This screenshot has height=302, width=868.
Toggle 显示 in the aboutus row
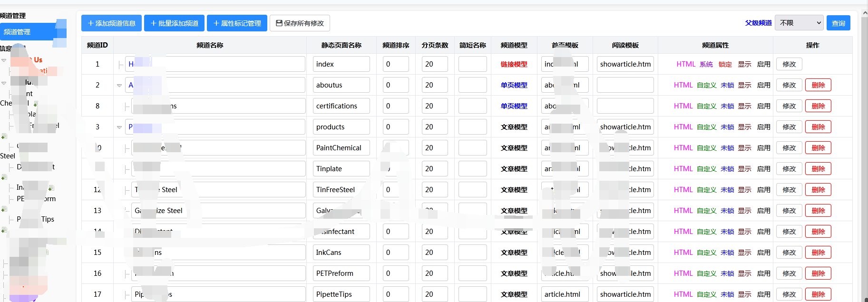click(744, 85)
